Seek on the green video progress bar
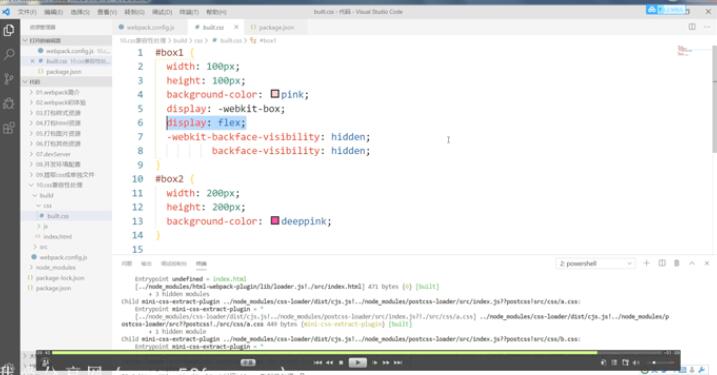The width and height of the screenshot is (717, 375). point(324,353)
